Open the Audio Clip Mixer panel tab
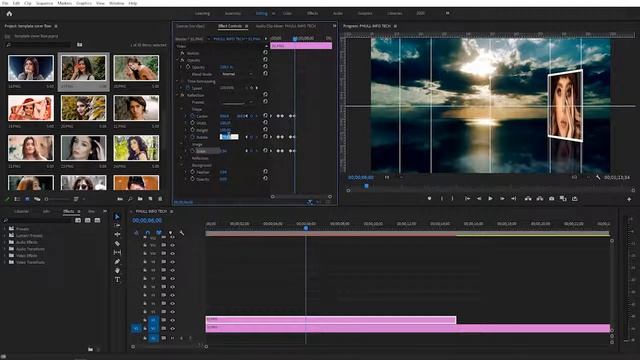This screenshot has width=640, height=360. tap(285, 26)
